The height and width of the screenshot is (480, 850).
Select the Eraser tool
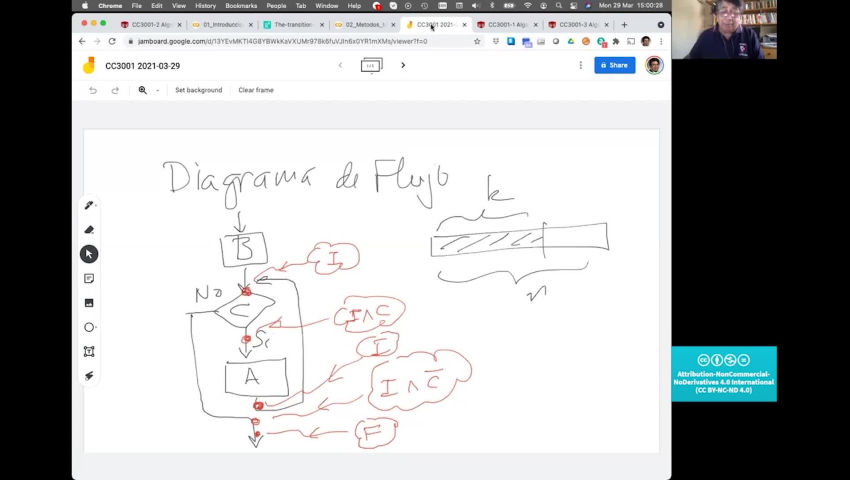point(89,229)
